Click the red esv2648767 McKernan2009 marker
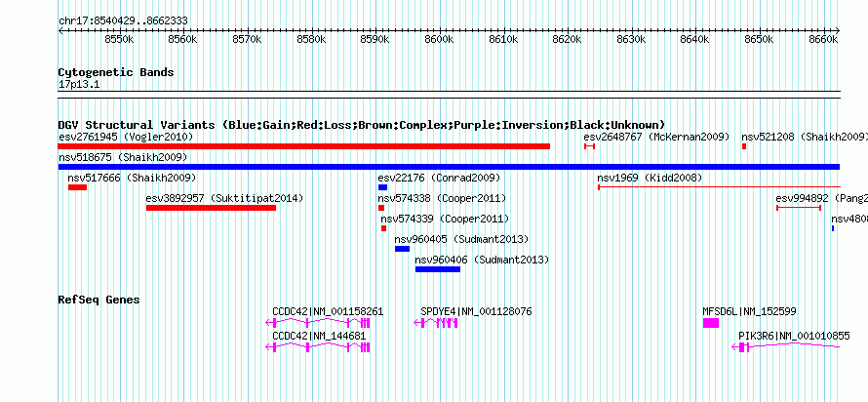 (x=589, y=146)
